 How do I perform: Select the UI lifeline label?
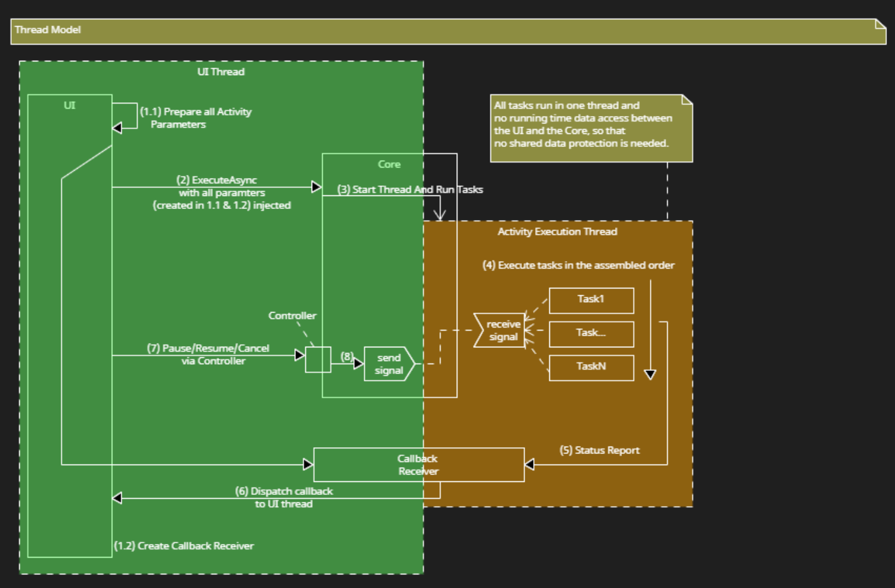tap(70, 105)
